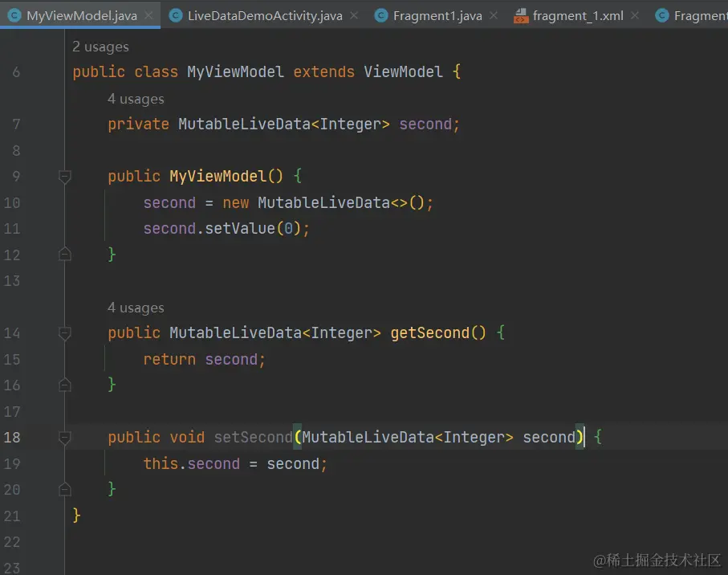728x575 pixels.
Task: Click MutableLiveData type on line 14
Action: point(235,333)
